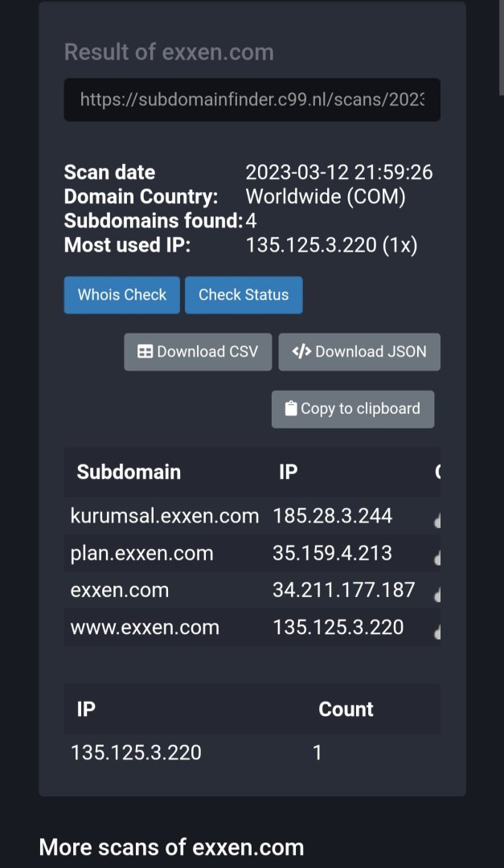
Task: Click the Most used IP value
Action: pyautogui.click(x=331, y=244)
